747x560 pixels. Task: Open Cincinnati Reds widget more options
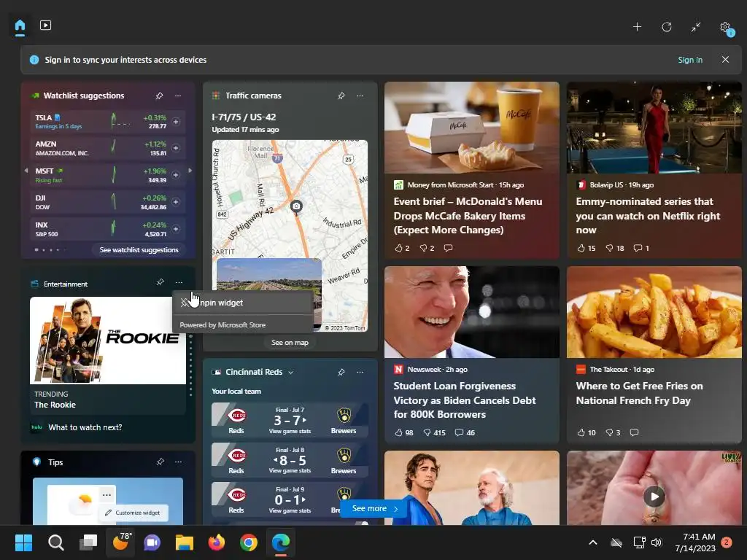point(360,372)
